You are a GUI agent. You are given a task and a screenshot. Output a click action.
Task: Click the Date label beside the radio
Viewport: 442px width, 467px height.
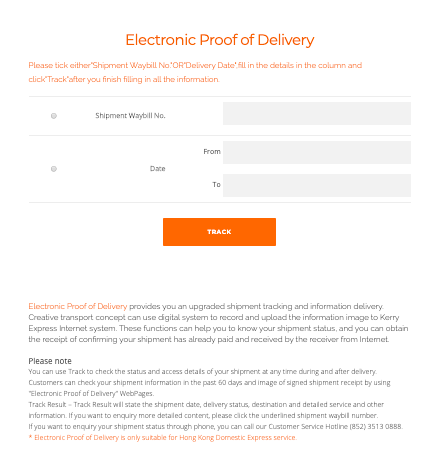point(158,169)
